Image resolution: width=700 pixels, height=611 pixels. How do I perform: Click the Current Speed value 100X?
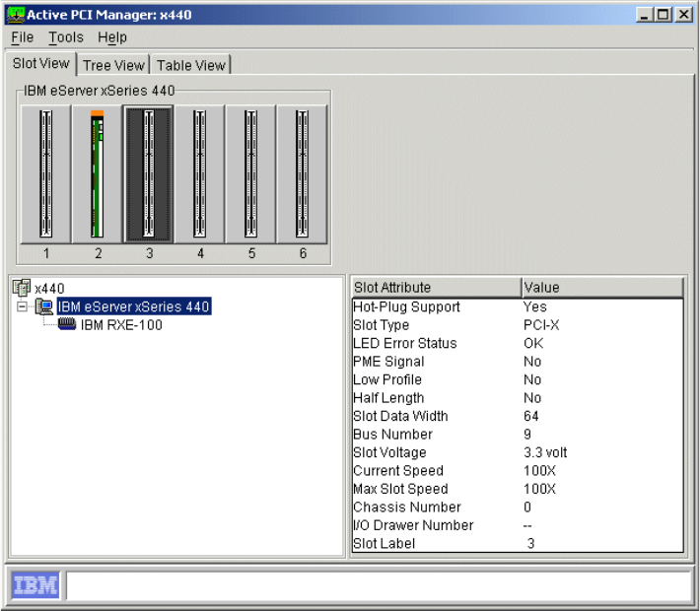click(539, 471)
